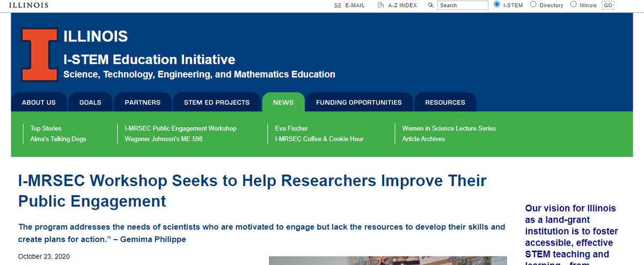Select the I-STEM search radio button
This screenshot has width=644, height=265.
pyautogui.click(x=496, y=4)
